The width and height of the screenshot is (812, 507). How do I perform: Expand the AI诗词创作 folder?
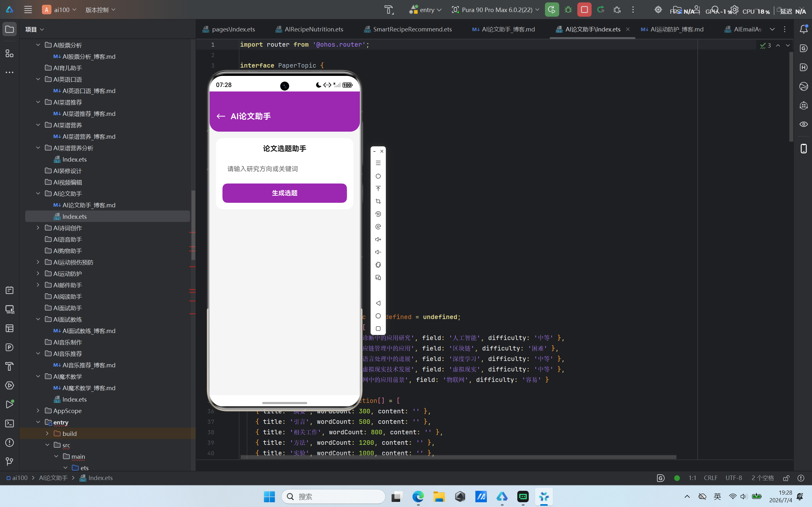coord(38,228)
